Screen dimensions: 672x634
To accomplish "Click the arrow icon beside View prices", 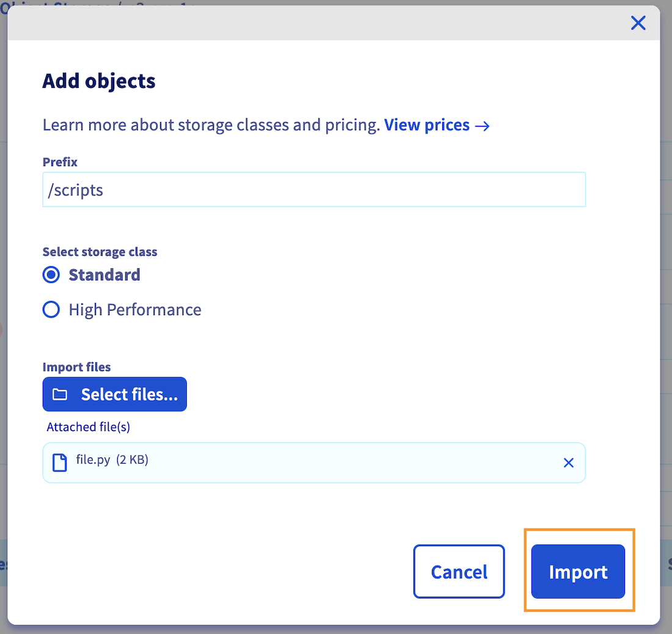I will pyautogui.click(x=483, y=126).
